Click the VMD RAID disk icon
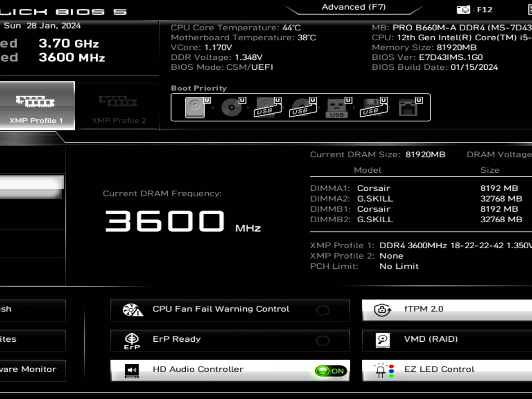Viewport: 532px width, 399px height. pyautogui.click(x=383, y=340)
